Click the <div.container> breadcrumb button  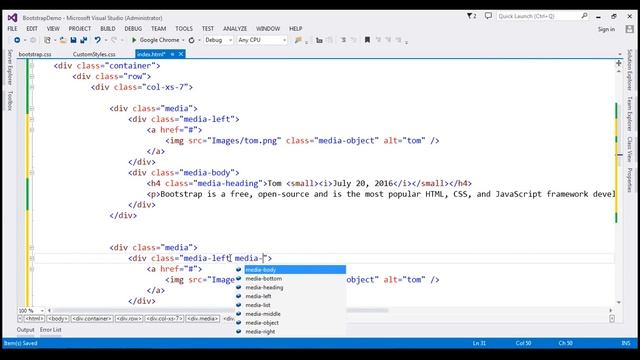click(x=92, y=318)
